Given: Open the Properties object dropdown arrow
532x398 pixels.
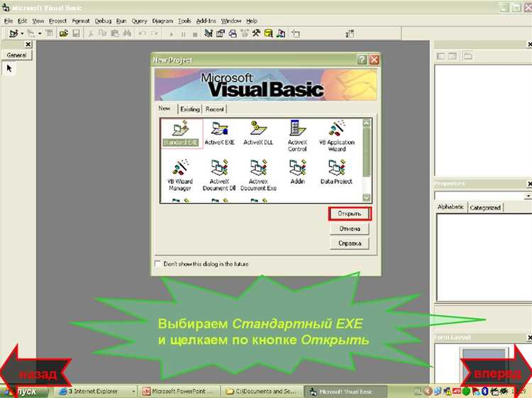Looking at the screenshot, I should pos(528,196).
